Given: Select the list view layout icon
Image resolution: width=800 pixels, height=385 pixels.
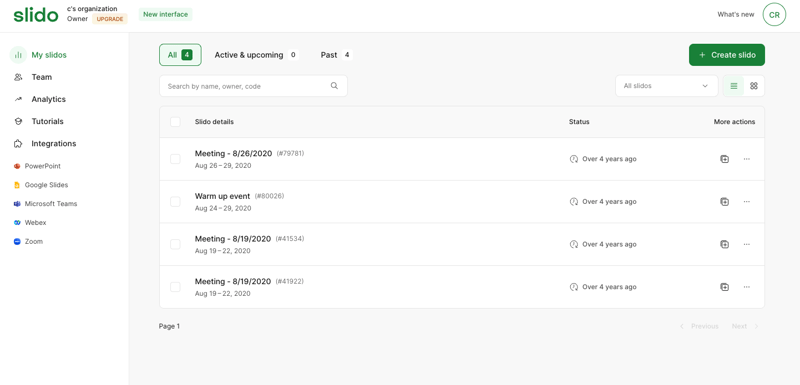Looking at the screenshot, I should [x=734, y=86].
